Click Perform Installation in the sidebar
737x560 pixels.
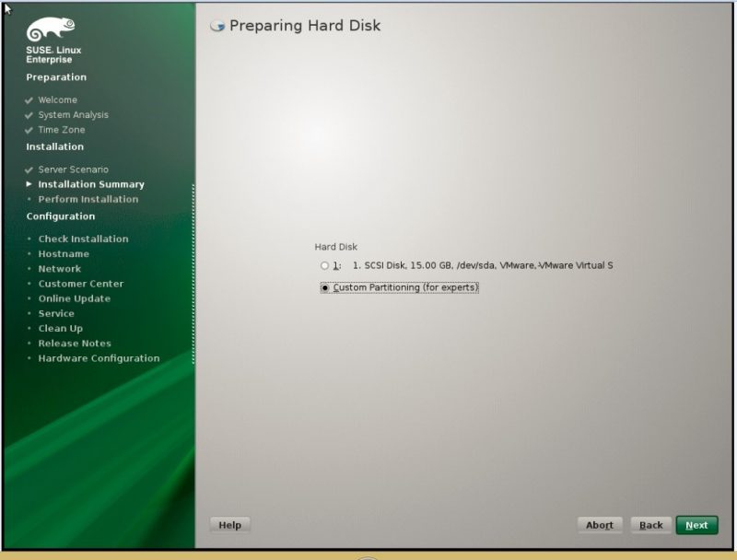click(x=88, y=199)
